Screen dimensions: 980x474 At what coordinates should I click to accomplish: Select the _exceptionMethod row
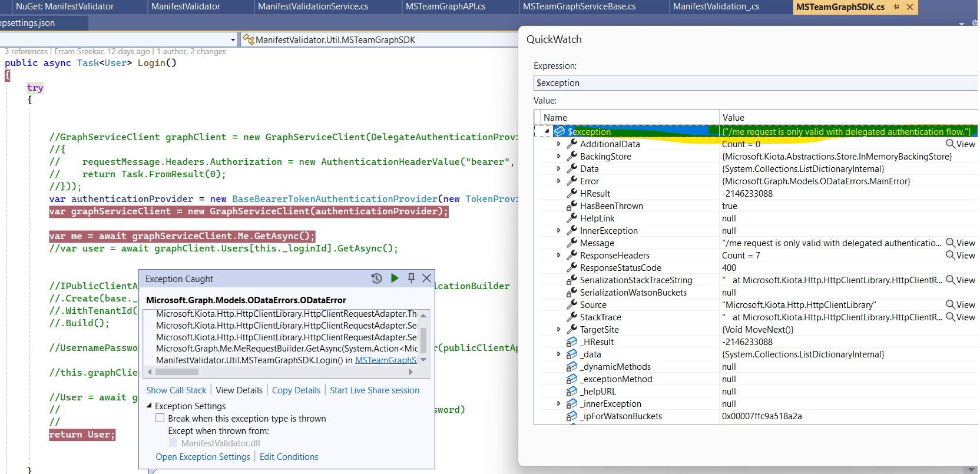[x=756, y=379]
